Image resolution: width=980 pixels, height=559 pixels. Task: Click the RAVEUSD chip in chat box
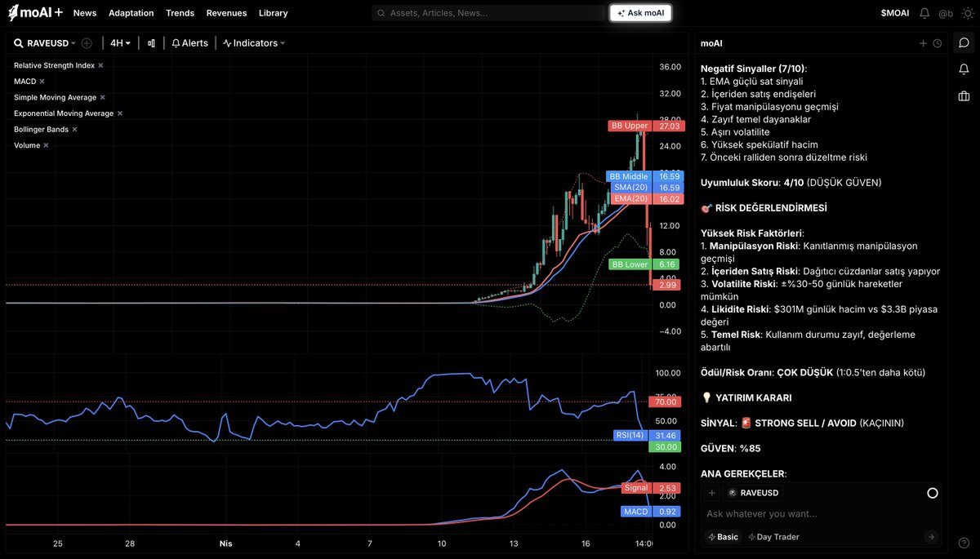[753, 493]
